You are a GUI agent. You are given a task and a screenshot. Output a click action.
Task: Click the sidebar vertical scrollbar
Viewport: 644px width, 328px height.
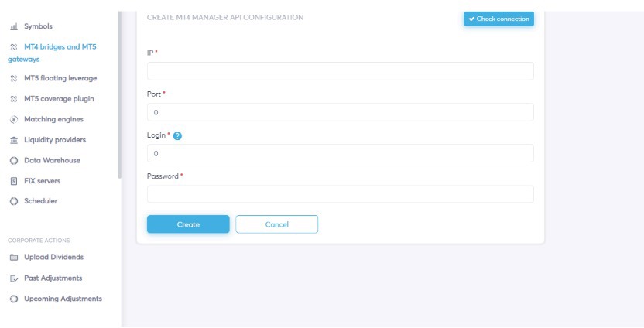(119, 94)
